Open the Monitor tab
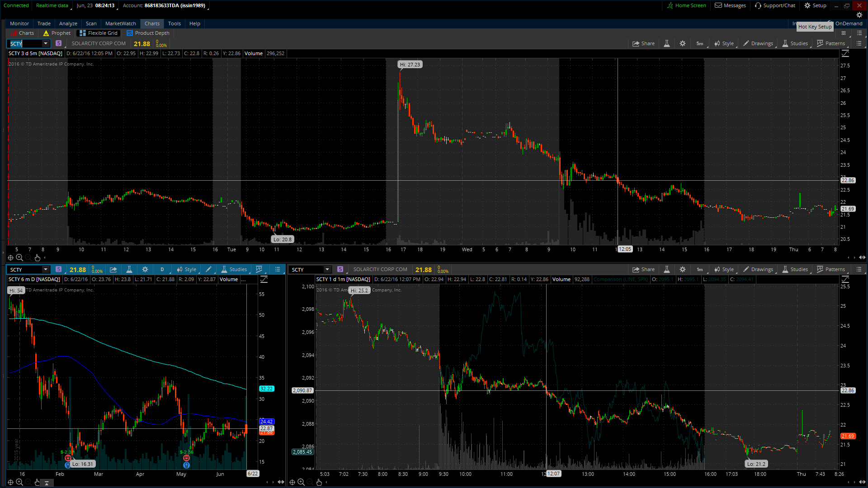Viewport: 868px width, 488px height. [19, 23]
